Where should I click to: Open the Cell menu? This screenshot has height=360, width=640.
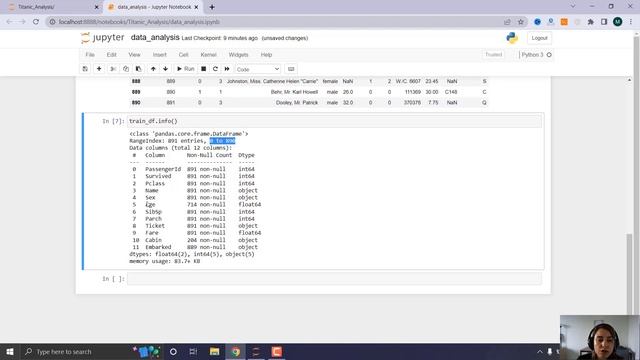183,55
